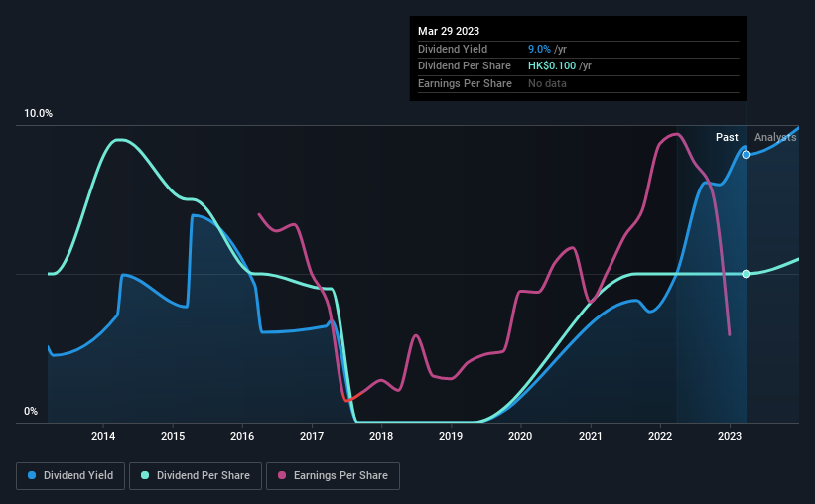Click the Mar 29 2023 tooltip date
The width and height of the screenshot is (815, 504).
(x=449, y=31)
